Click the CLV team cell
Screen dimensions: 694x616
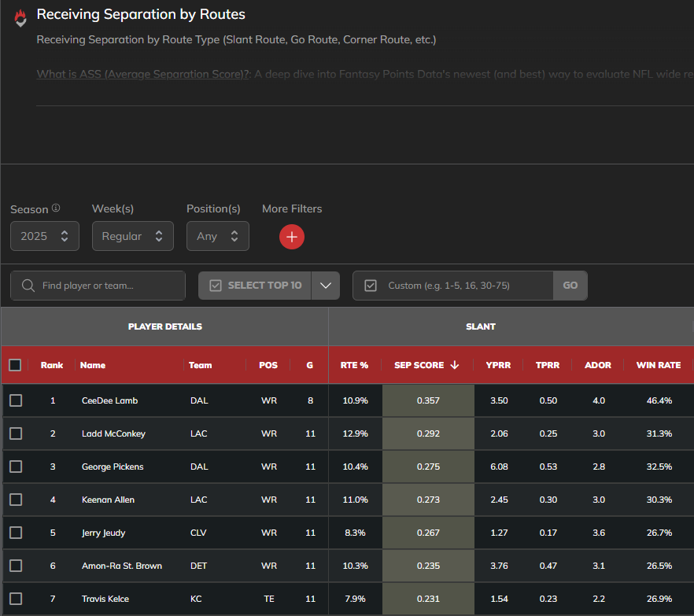pyautogui.click(x=198, y=533)
